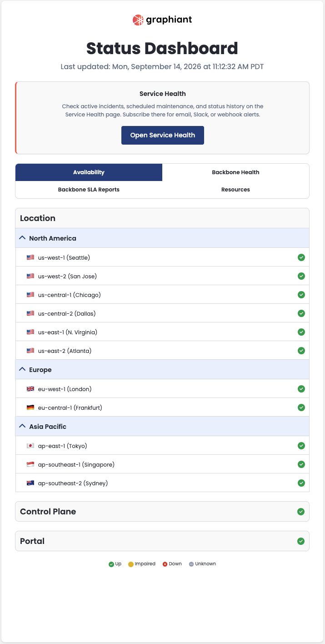Click the us-west-1 (Seattle) status check icon
Viewport: 325px width, 644px height.
(301, 257)
